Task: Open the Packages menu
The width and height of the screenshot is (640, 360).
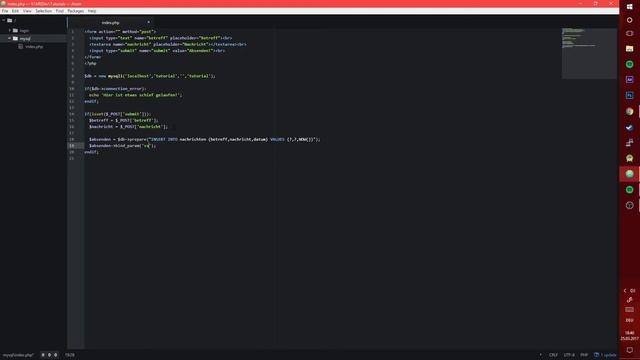Action: (76, 11)
